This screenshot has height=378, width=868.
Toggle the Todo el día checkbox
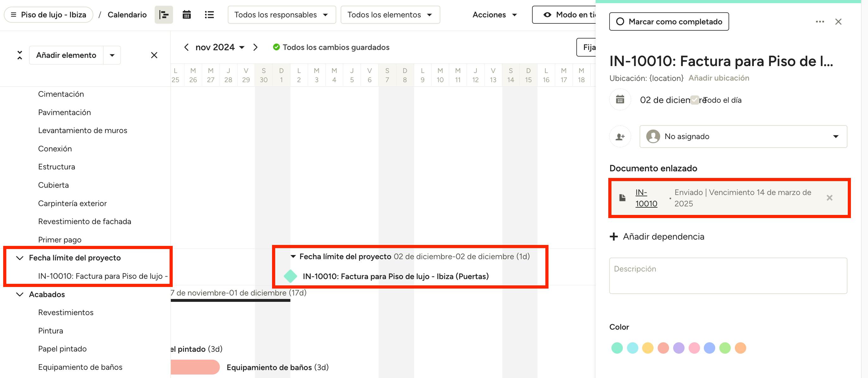[695, 100]
